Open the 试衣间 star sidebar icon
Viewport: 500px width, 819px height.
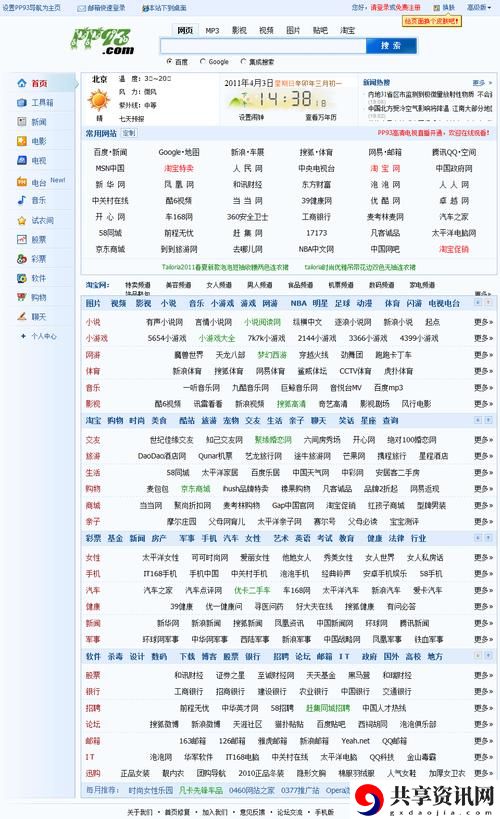(x=22, y=220)
